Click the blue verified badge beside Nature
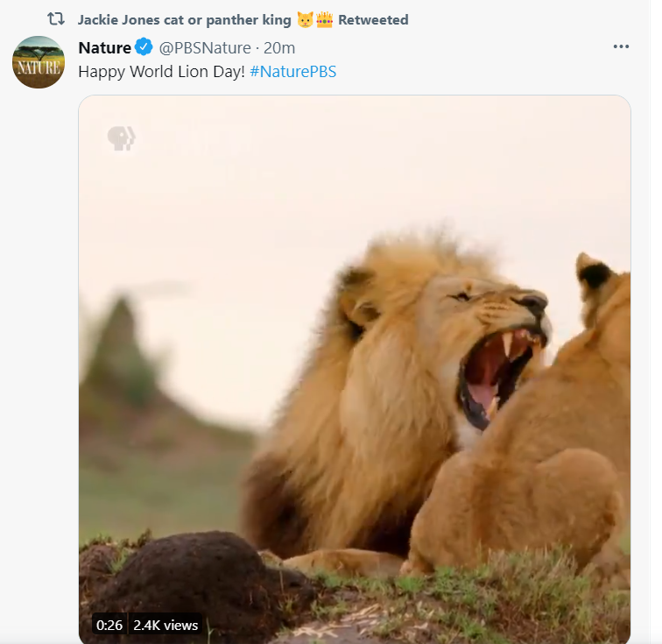Screen dimensions: 662x644 point(144,47)
